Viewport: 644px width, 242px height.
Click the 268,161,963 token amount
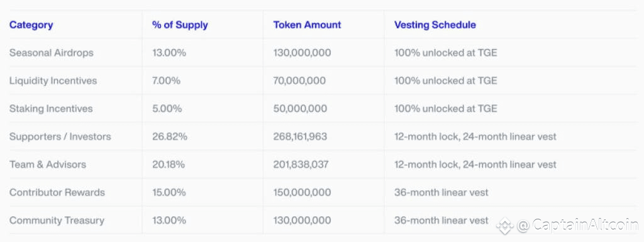click(300, 136)
